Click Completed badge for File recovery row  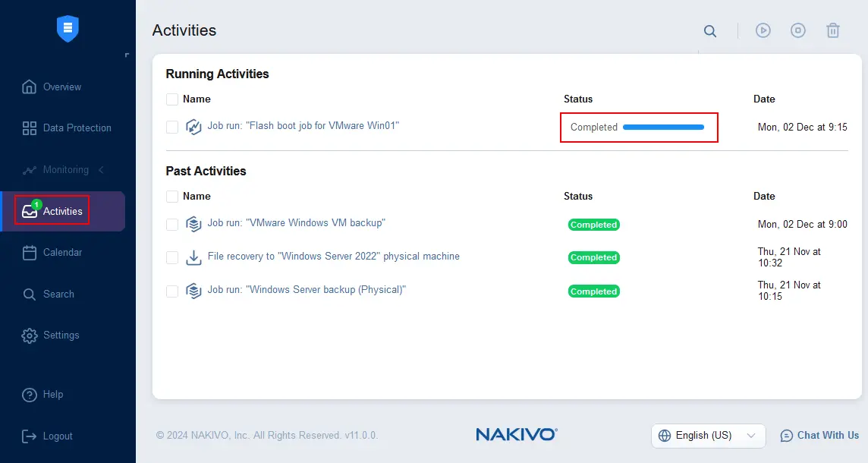tap(594, 257)
